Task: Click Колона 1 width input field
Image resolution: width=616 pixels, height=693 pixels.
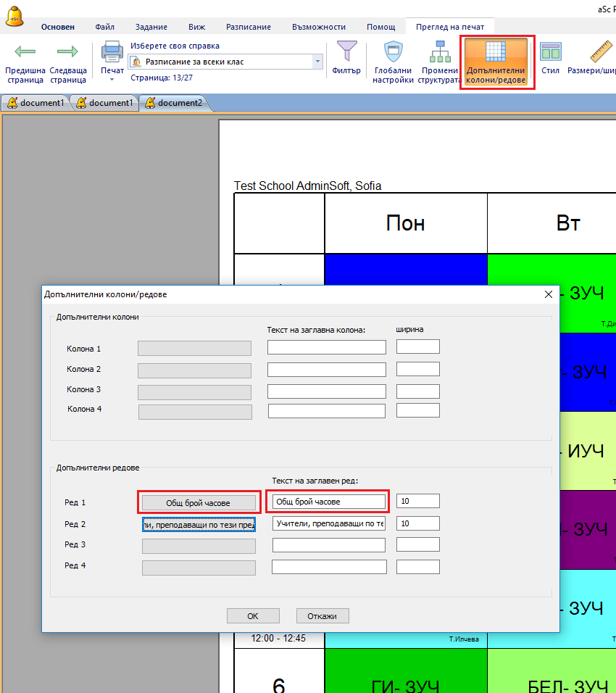Action: 417,346
